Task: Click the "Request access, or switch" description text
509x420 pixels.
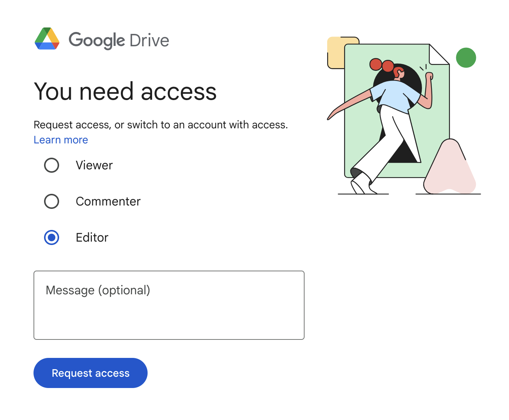Action: pyautogui.click(x=161, y=125)
